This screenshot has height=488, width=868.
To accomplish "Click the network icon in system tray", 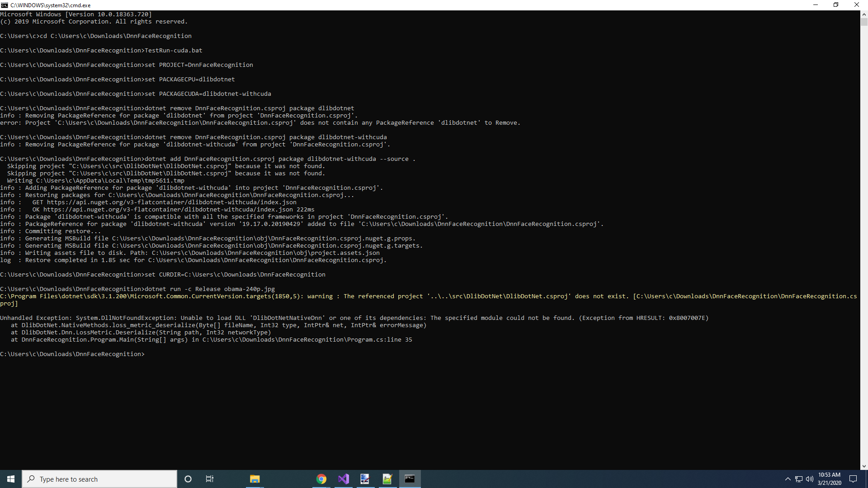I will pos(798,479).
